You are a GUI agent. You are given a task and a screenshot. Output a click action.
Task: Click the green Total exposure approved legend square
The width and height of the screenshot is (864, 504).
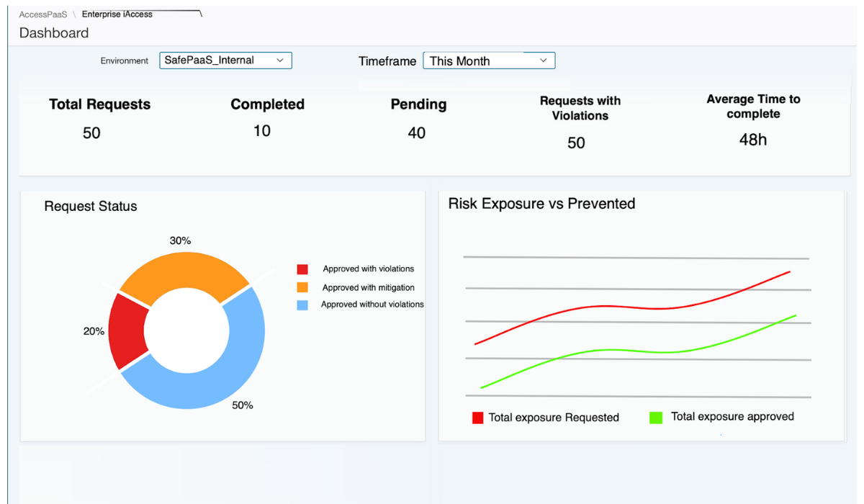tap(656, 417)
